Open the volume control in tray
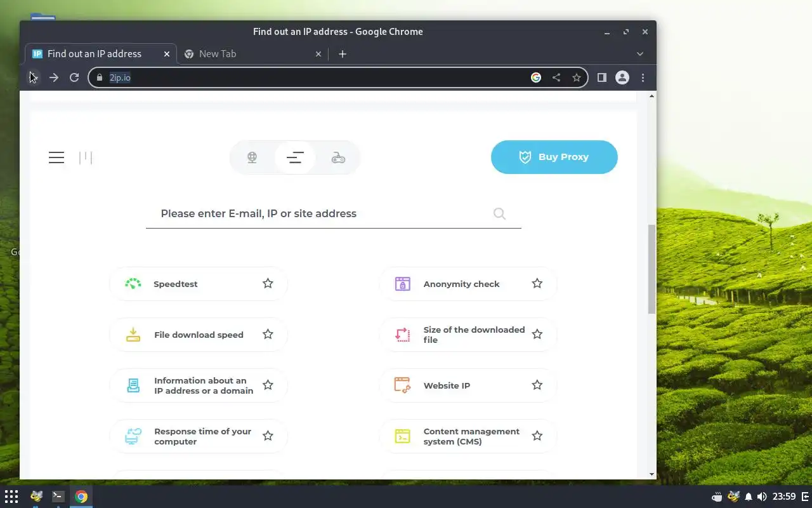Screen dimensions: 812x508 tap(762, 497)
